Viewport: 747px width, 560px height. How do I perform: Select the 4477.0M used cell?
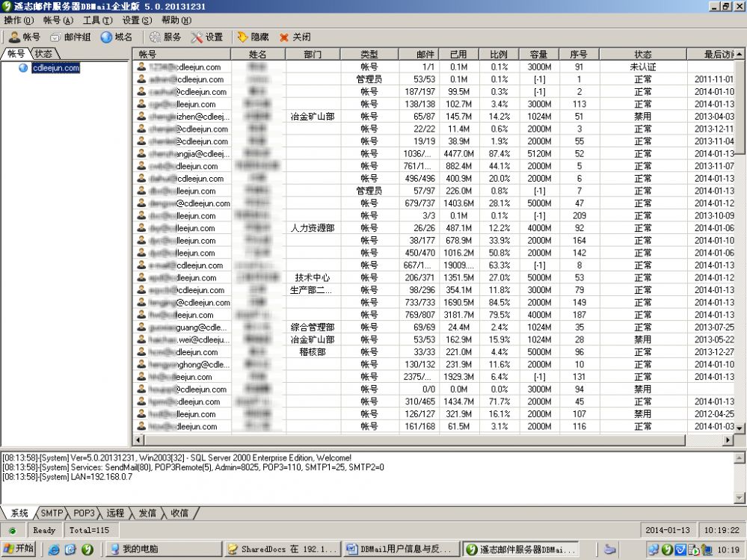point(458,153)
